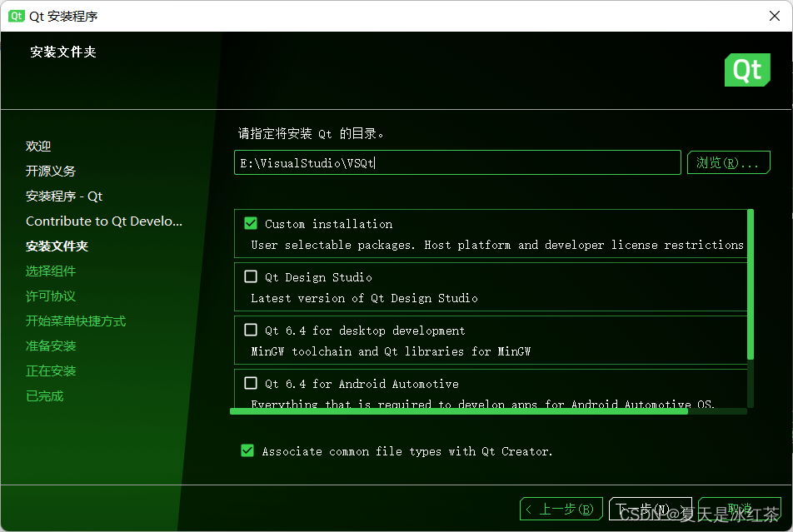Select the 开源义务 step in the sidebar
793x532 pixels.
click(51, 171)
